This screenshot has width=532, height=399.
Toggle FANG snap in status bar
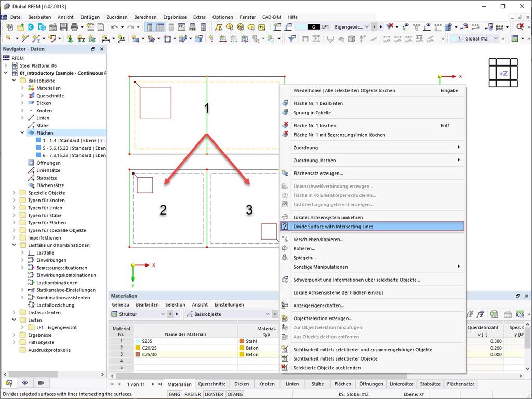click(175, 394)
